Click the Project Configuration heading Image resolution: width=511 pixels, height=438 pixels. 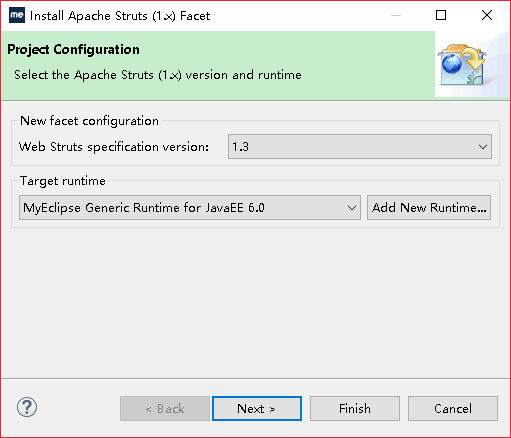pos(73,49)
